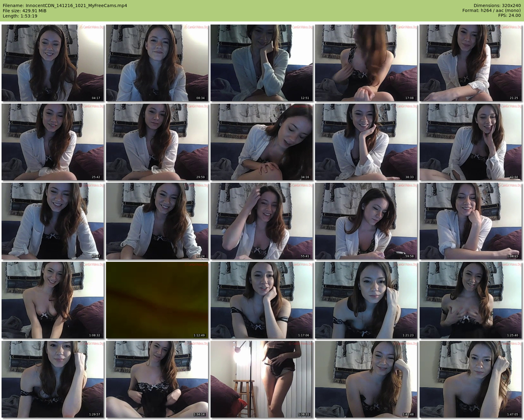Select the "FPS: 24.00" text
Image resolution: width=524 pixels, height=420 pixels.
pyautogui.click(x=510, y=16)
